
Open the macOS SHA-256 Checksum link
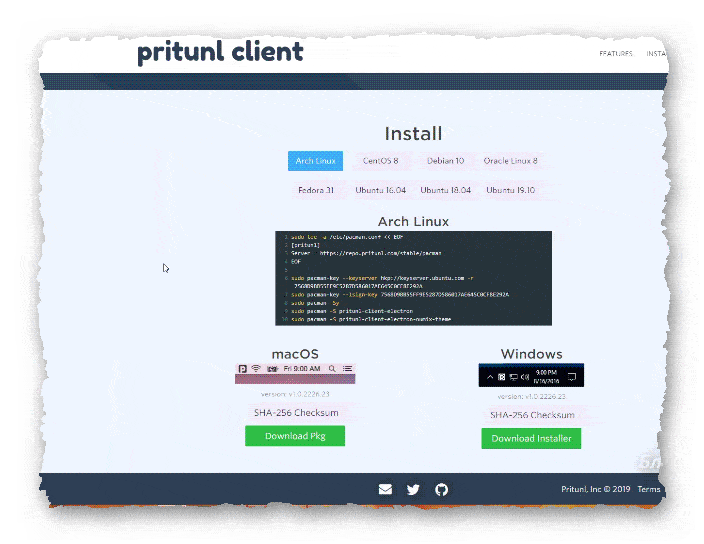[296, 412]
